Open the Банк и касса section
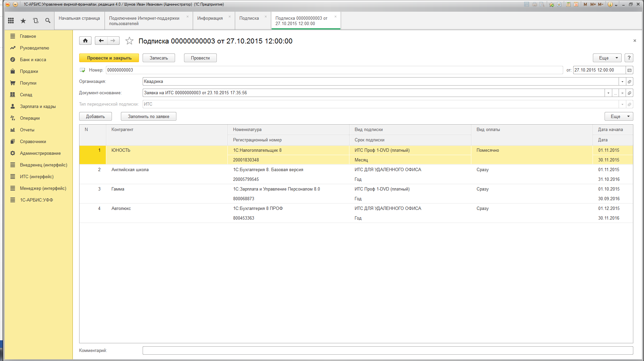This screenshot has width=644, height=361. tap(33, 59)
